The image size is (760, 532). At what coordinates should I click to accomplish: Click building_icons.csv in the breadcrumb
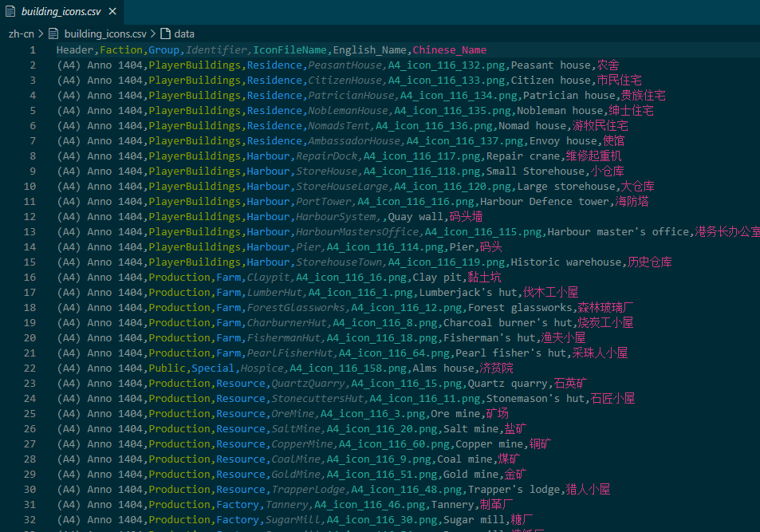point(105,34)
